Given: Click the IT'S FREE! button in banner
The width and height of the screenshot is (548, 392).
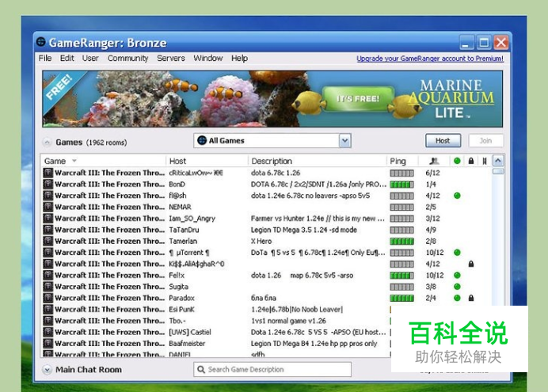Looking at the screenshot, I should click(358, 99).
